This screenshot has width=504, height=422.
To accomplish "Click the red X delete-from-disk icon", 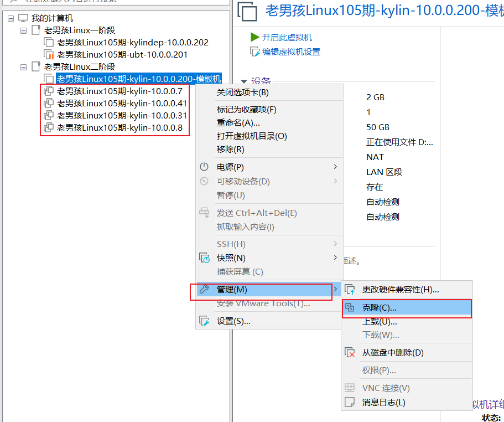I will [x=350, y=353].
